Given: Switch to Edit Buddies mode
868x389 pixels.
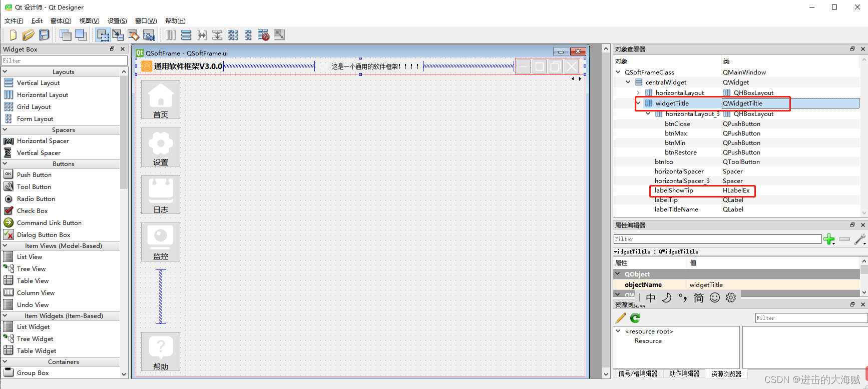Looking at the screenshot, I should [x=133, y=35].
